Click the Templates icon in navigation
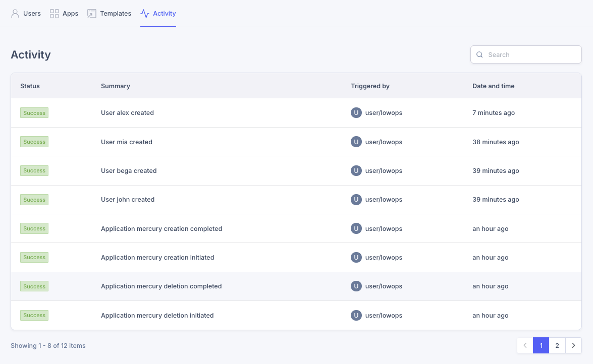593x364 pixels. pos(91,14)
